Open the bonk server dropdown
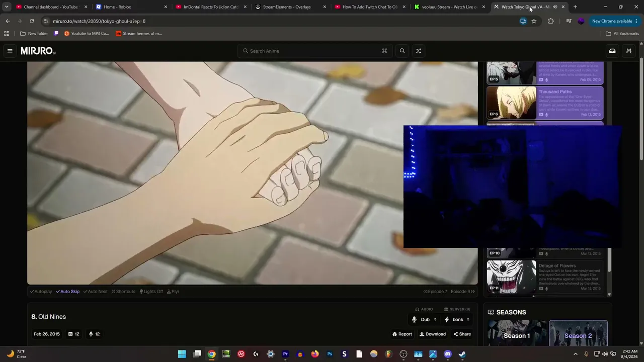Screen dimensions: 644x362 [457, 320]
